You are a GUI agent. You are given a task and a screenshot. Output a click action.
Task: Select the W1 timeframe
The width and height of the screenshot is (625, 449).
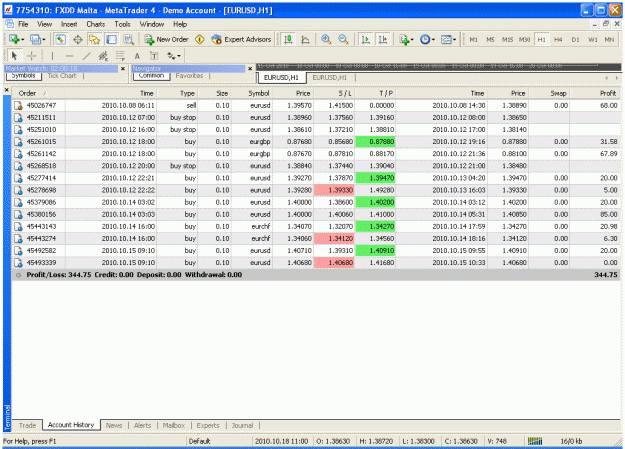592,39
